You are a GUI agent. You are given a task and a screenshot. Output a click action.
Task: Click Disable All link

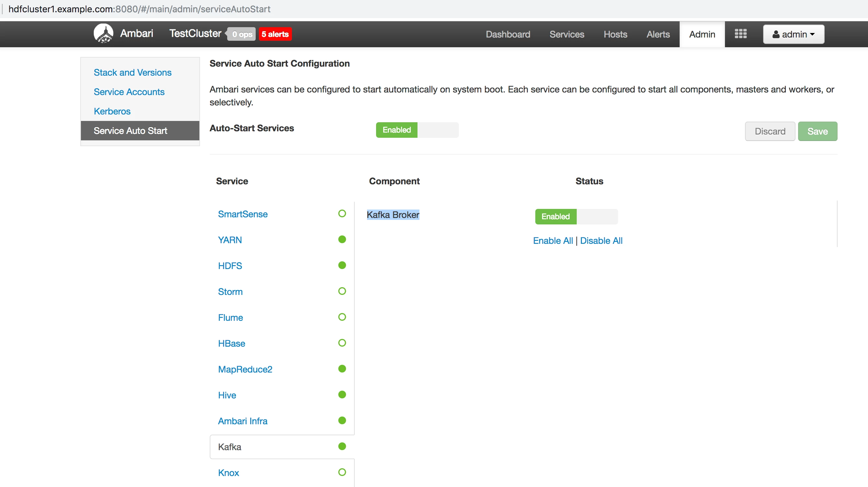601,241
